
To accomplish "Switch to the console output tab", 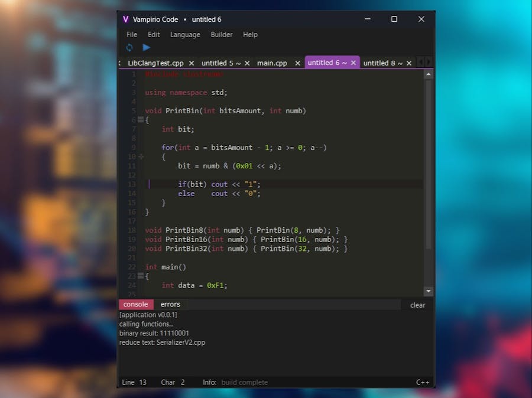I will tap(136, 305).
